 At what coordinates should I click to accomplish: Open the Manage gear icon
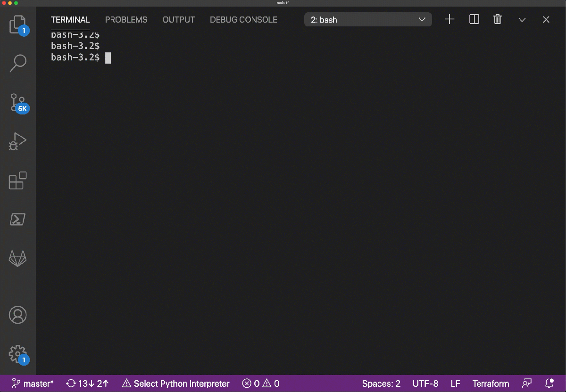[18, 354]
